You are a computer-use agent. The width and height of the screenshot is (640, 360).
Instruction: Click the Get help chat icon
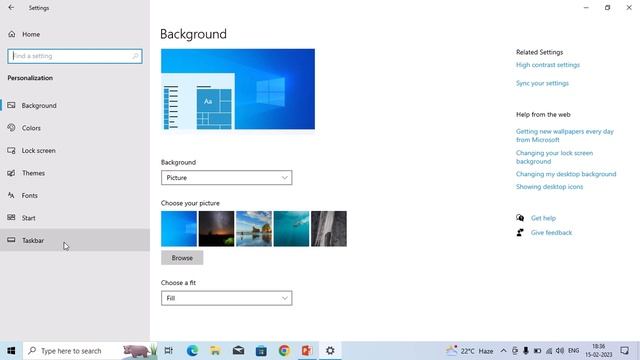[520, 218]
